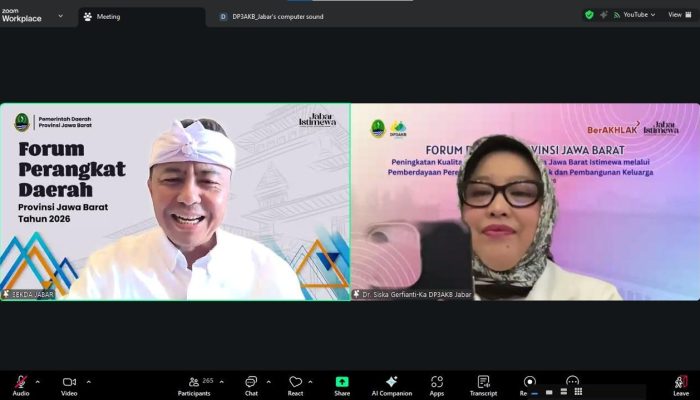700x400 pixels.
Task: Expand the Chat options caret
Action: click(268, 382)
